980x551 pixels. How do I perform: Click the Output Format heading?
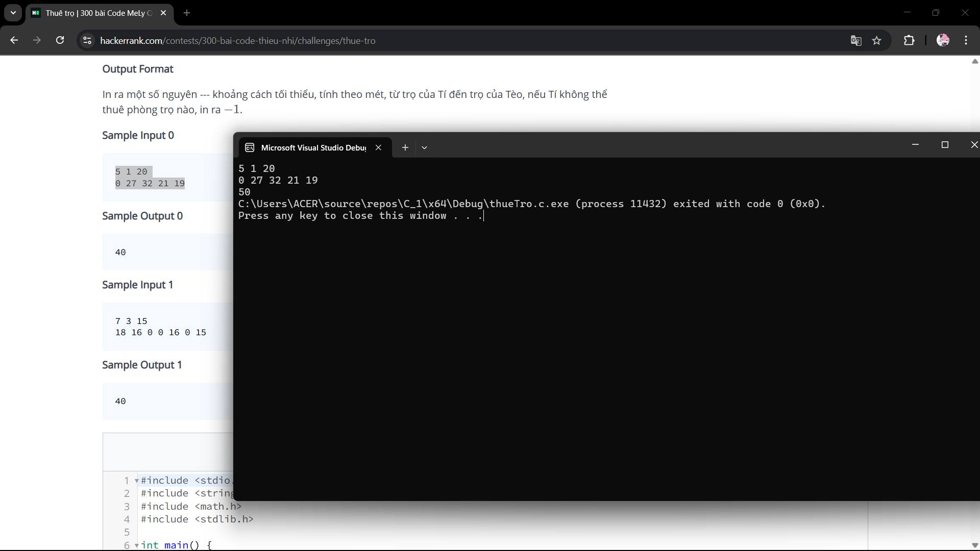click(x=138, y=69)
